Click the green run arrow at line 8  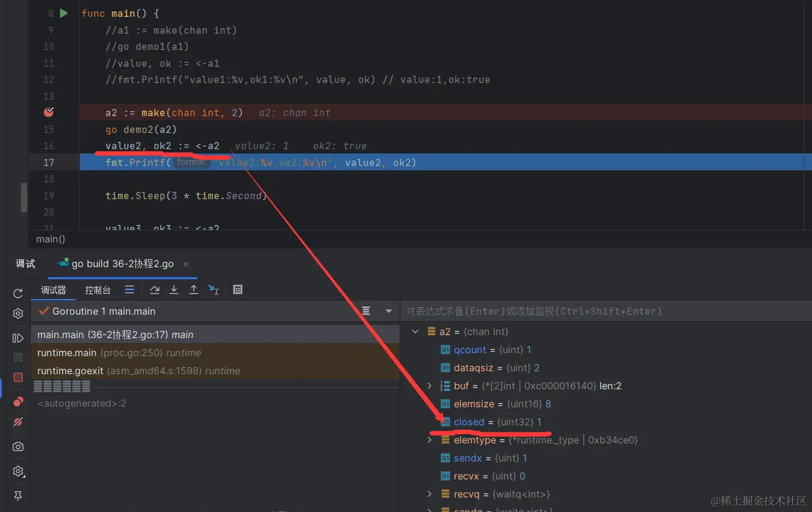[64, 13]
